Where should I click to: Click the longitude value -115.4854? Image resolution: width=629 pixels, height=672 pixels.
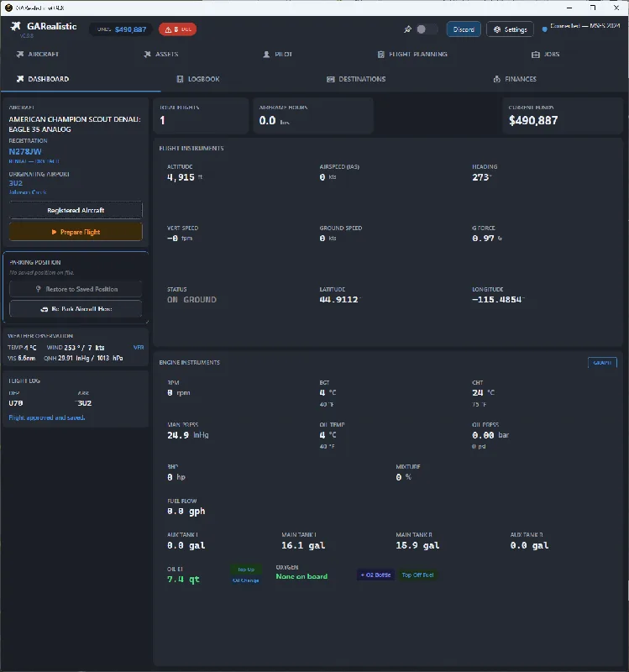[x=498, y=300]
